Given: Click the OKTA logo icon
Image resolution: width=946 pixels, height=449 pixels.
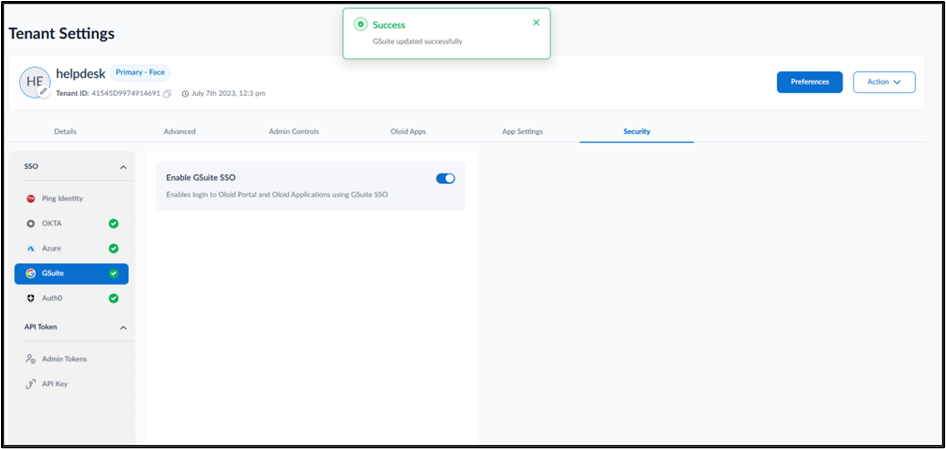Looking at the screenshot, I should (31, 223).
